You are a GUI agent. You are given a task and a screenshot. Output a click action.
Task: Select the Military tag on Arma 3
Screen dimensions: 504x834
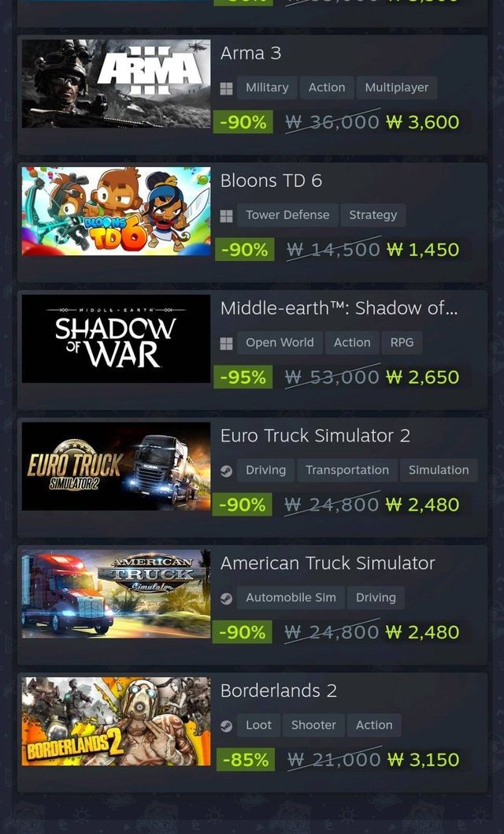click(x=267, y=87)
